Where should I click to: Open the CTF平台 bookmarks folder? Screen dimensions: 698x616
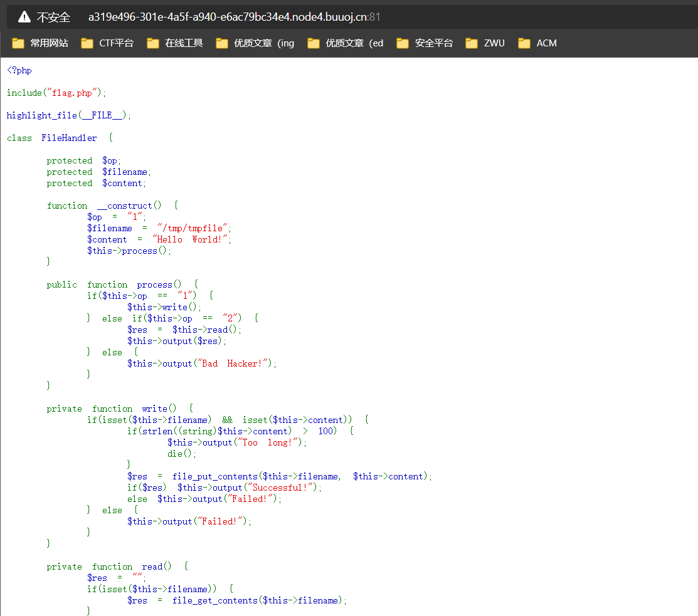(x=107, y=43)
